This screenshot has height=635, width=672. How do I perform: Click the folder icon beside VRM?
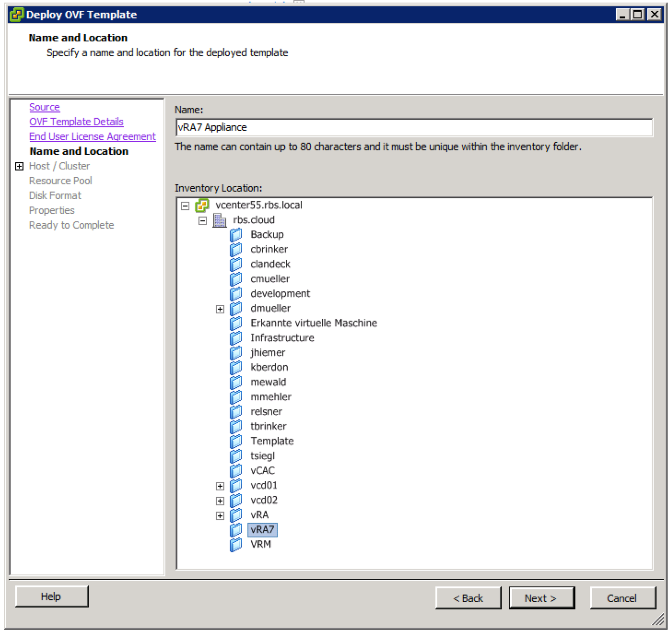tap(236, 545)
